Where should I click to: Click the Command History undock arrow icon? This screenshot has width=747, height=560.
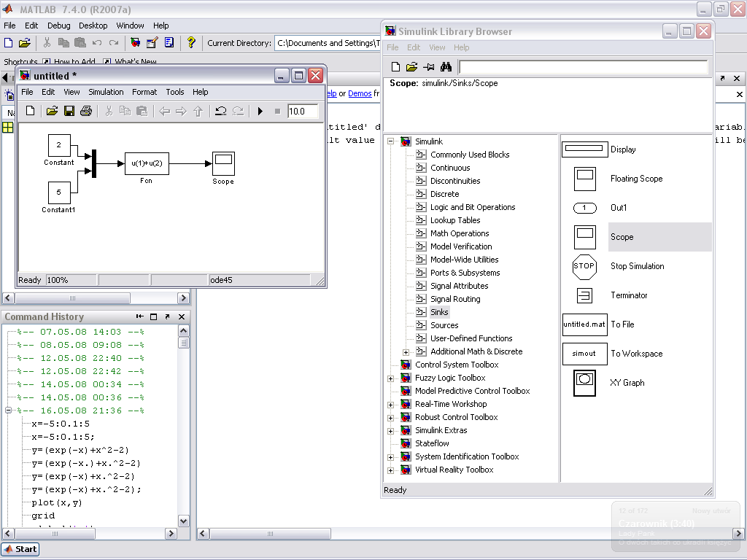[167, 316]
